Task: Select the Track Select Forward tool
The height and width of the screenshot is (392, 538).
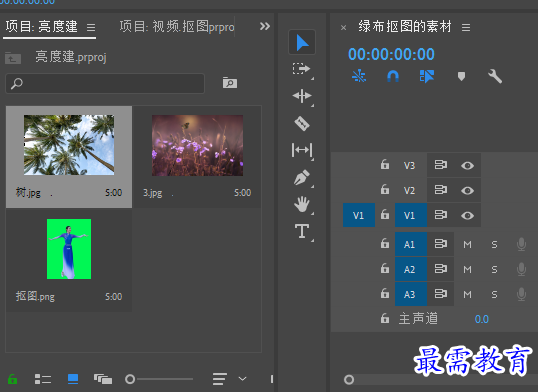Action: tap(301, 69)
